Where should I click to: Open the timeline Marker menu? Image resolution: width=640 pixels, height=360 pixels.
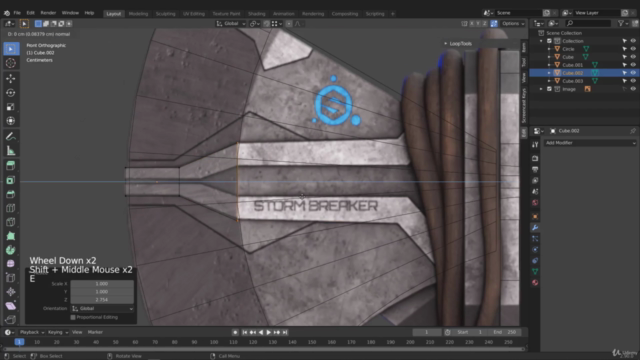click(95, 332)
